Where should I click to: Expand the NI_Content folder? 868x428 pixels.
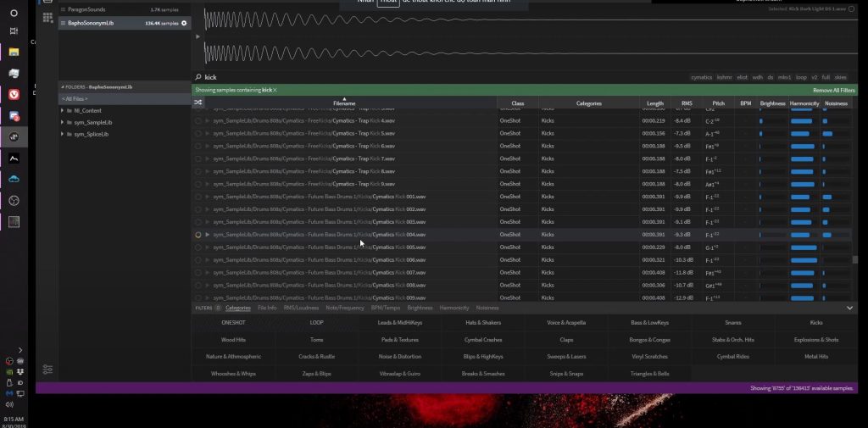pos(63,111)
